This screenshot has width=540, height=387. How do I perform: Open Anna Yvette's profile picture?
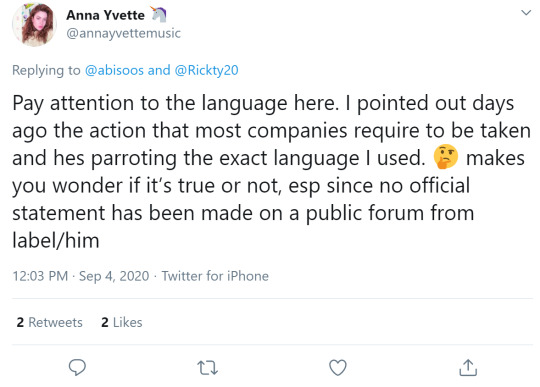(x=34, y=24)
